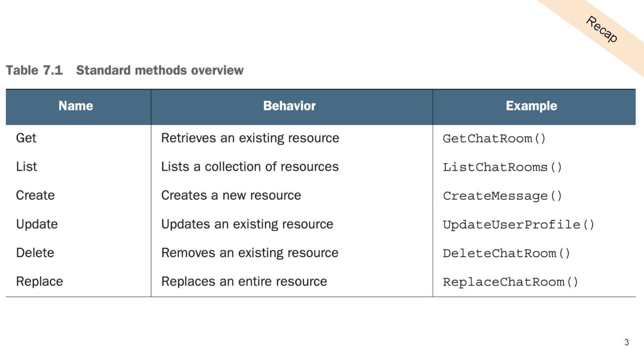The height and width of the screenshot is (362, 644).
Task: Click the UpdateUserProfile() example code
Action: point(519,224)
